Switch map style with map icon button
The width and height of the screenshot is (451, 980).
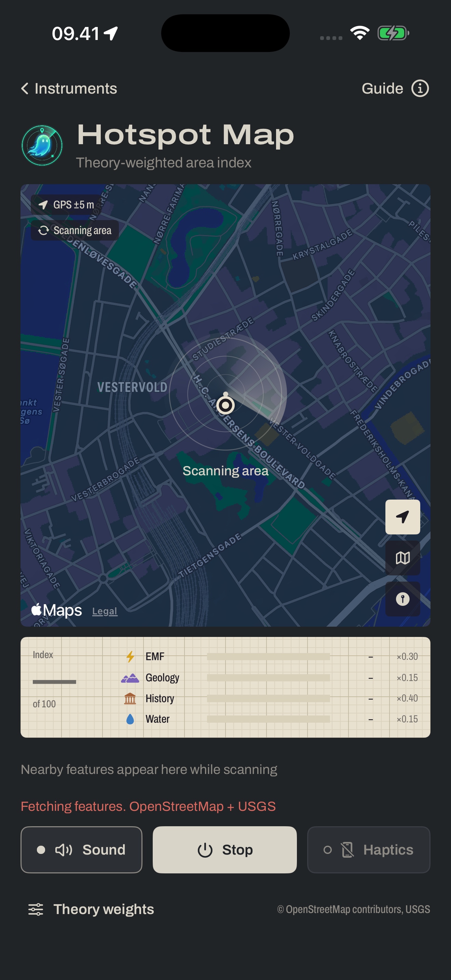pos(403,558)
